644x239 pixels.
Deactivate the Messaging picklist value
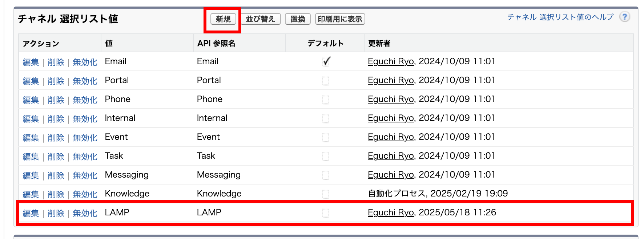(85, 175)
